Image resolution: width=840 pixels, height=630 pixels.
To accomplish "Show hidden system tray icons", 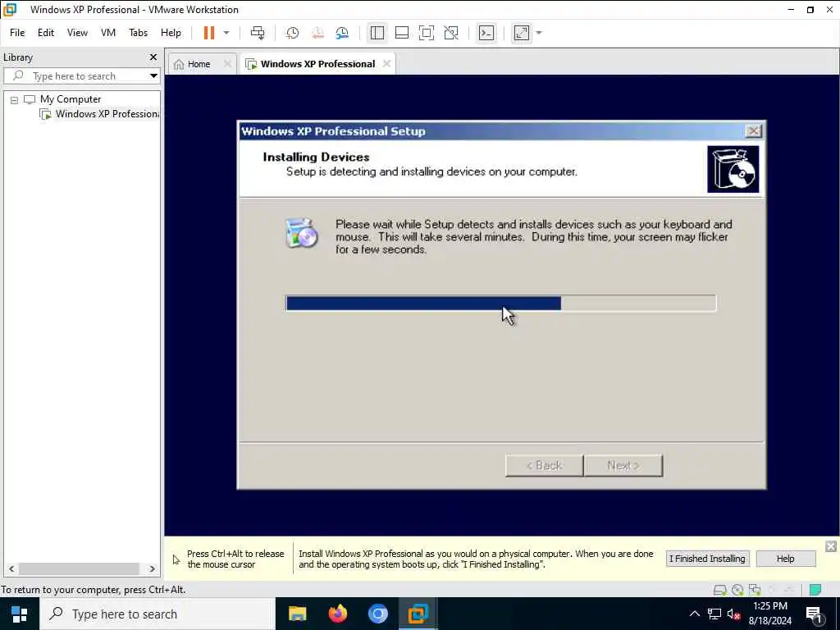I will click(x=694, y=614).
